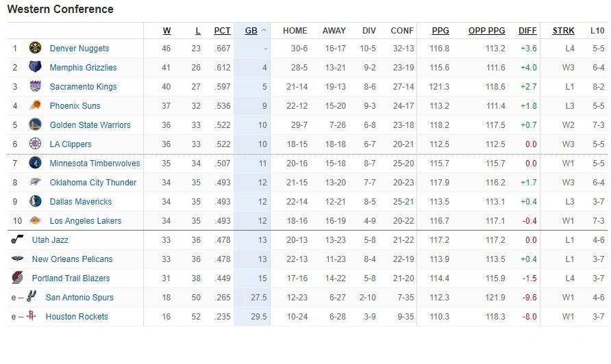This screenshot has width=611, height=364.
Task: Click the Memphis Grizzlies logo icon
Action: (x=35, y=68)
